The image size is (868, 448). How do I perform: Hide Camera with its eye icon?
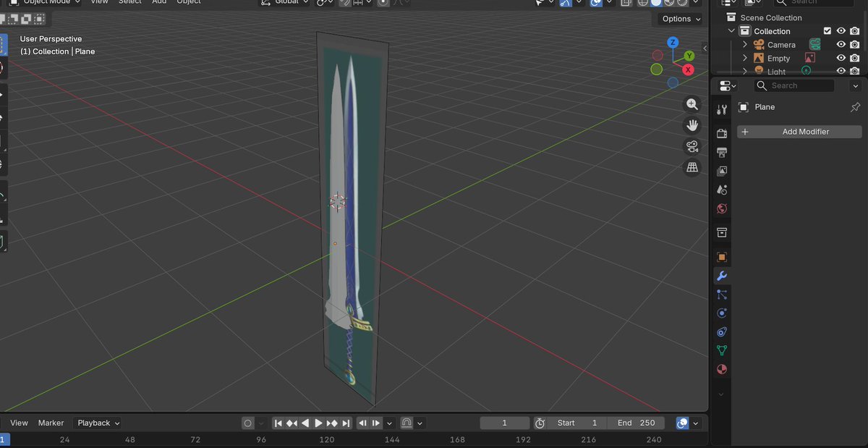click(841, 45)
